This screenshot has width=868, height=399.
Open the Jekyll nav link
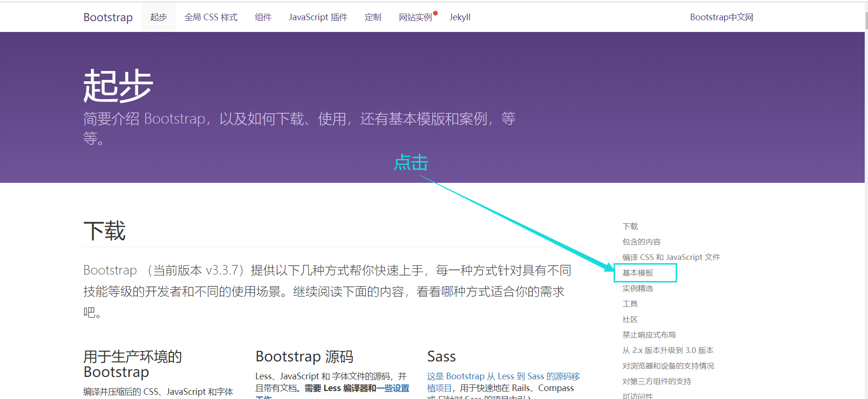pos(460,17)
